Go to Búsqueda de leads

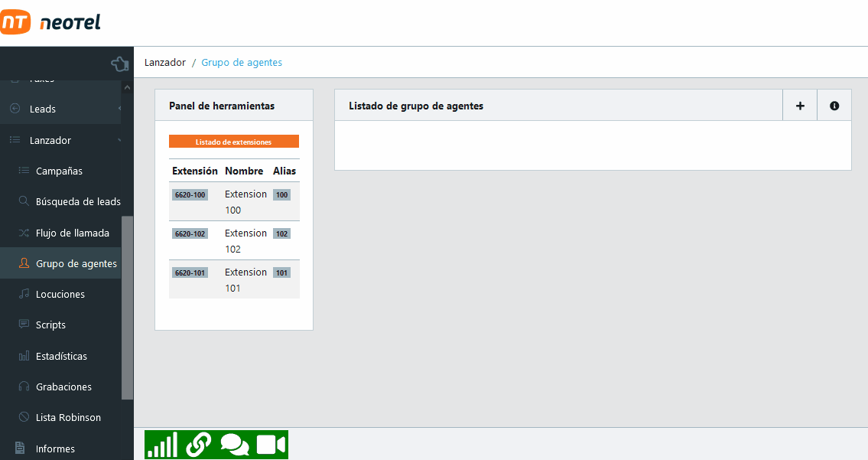point(78,201)
